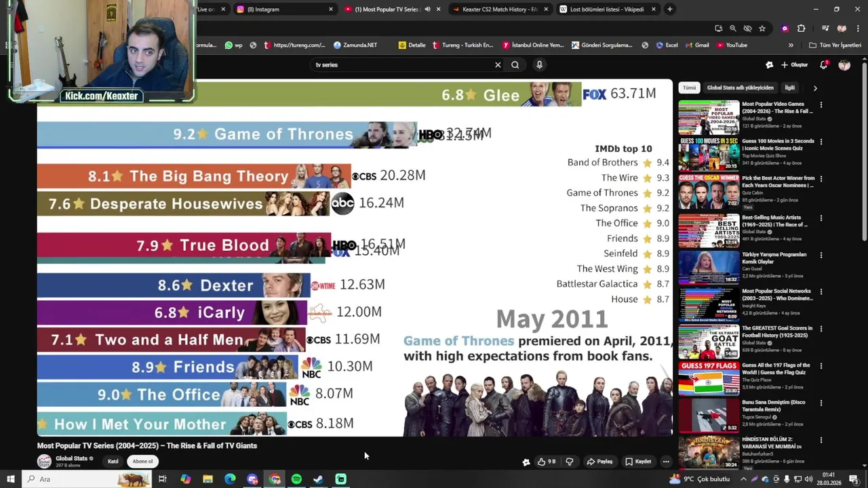
Task: Click Bunu Sana Demiştim video title
Action: point(774,405)
